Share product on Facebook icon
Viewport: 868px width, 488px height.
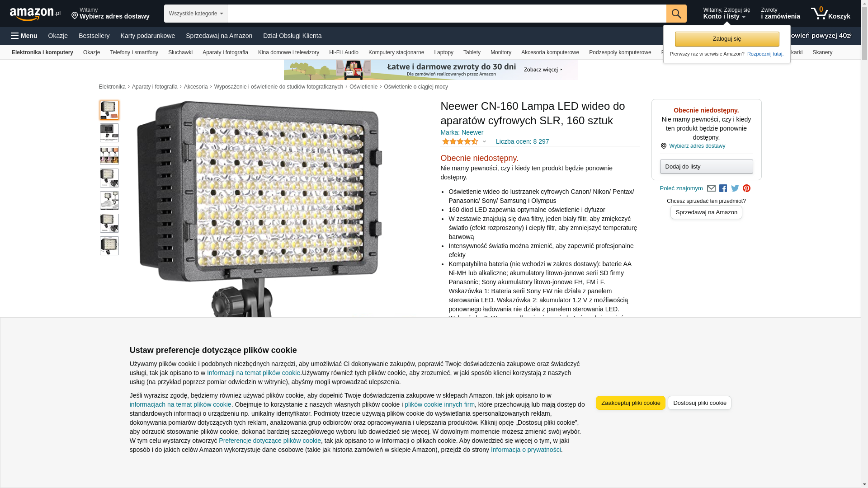723,188
